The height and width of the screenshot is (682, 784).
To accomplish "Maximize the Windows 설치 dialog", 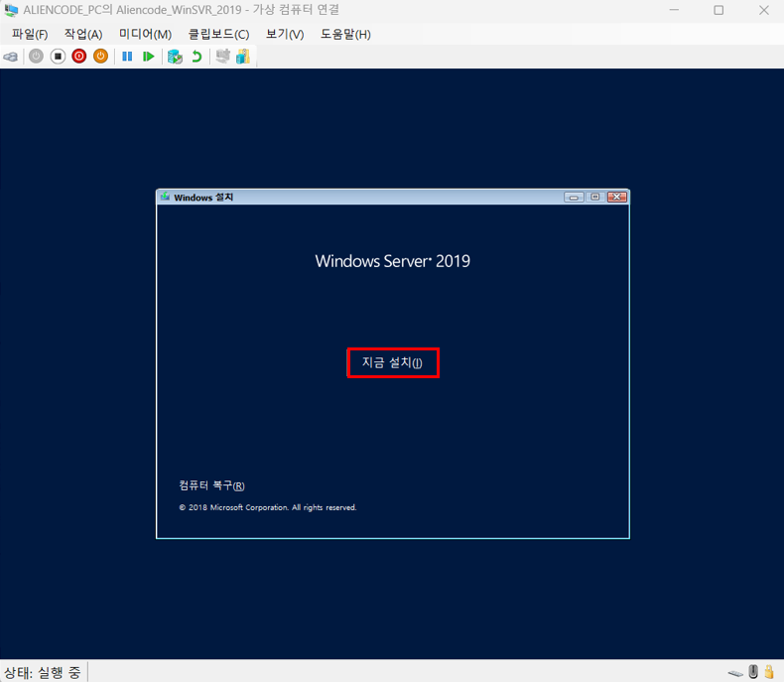I will (595, 197).
